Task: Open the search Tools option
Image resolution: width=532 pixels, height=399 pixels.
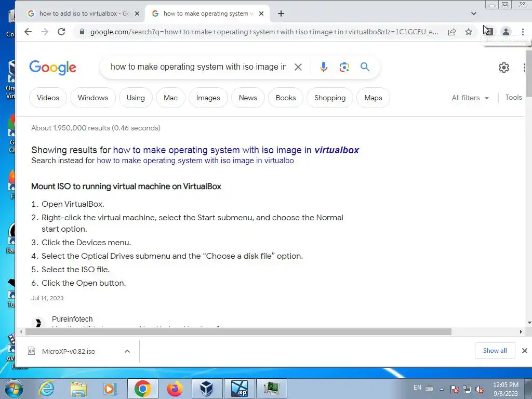Action: coord(513,97)
